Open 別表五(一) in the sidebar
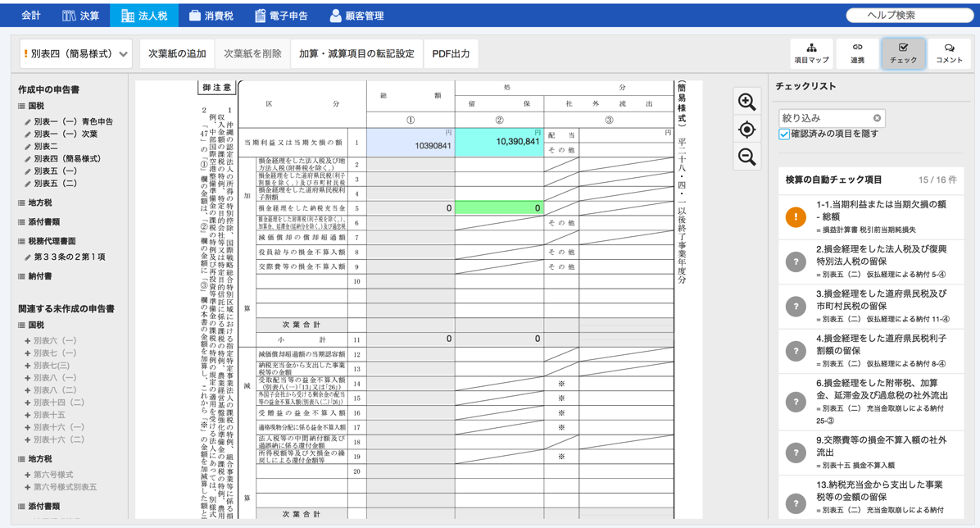This screenshot has height=528, width=980. click(x=55, y=171)
